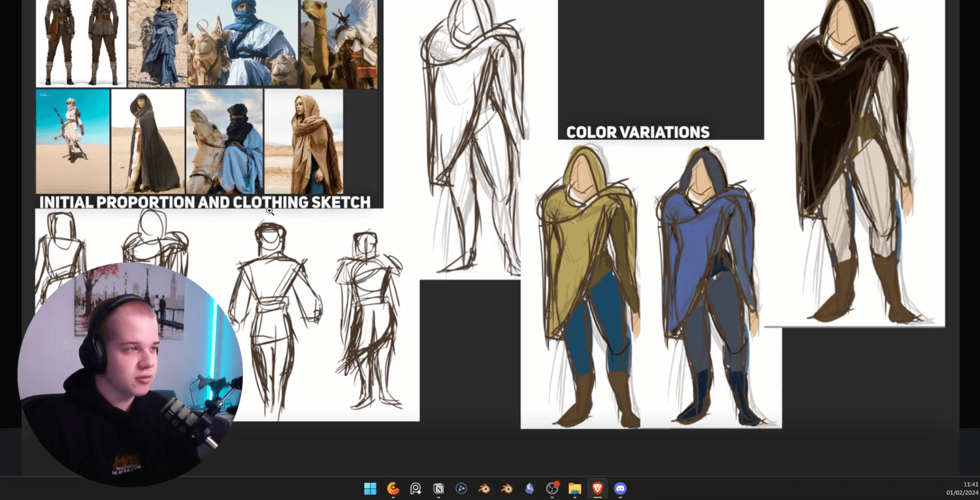
Task: Open Obsidian from the taskbar
Action: pyautogui.click(x=529, y=488)
